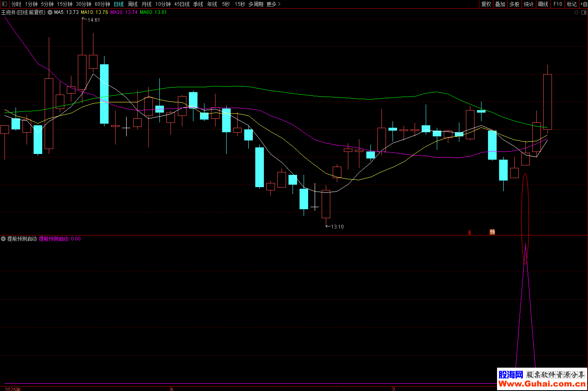Click the 13.10 low price label
The image size is (588, 391).
tap(338, 227)
